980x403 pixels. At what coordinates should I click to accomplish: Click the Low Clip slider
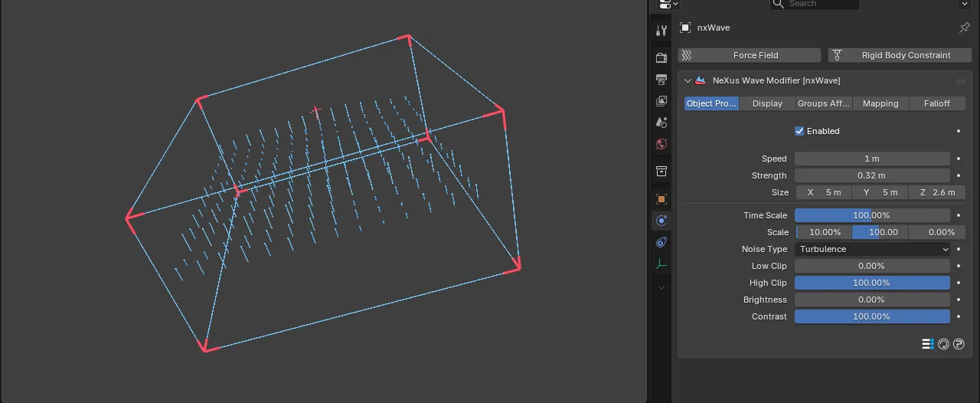pos(872,266)
